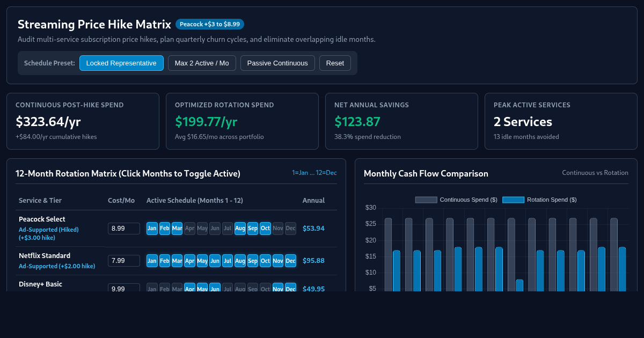
Task: Reset the schedule preset
Action: click(335, 63)
